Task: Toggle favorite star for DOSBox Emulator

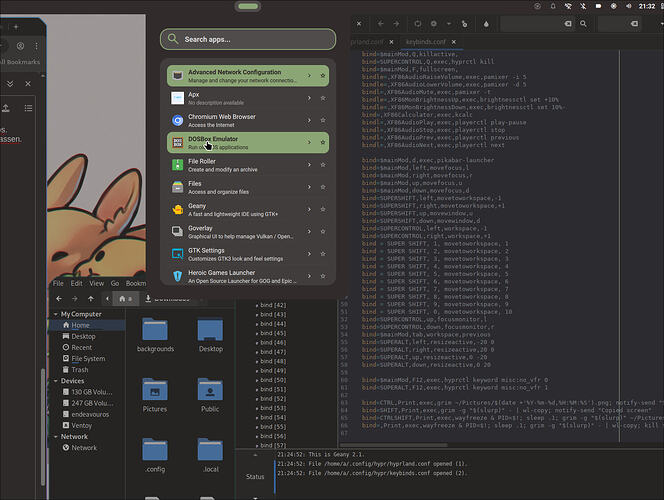Action: click(323, 142)
